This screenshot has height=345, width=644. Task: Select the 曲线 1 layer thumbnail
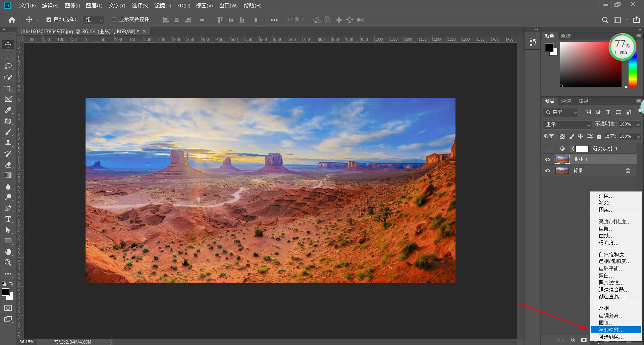click(x=562, y=159)
